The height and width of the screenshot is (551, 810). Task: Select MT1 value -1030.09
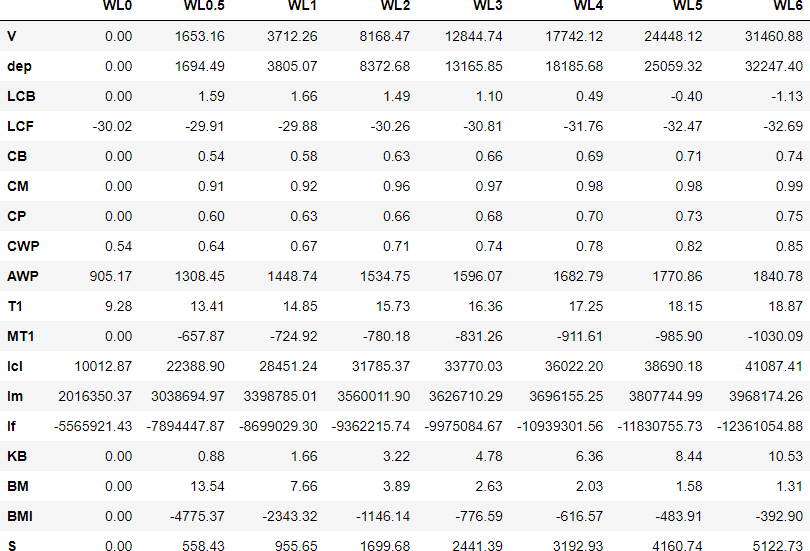775,336
